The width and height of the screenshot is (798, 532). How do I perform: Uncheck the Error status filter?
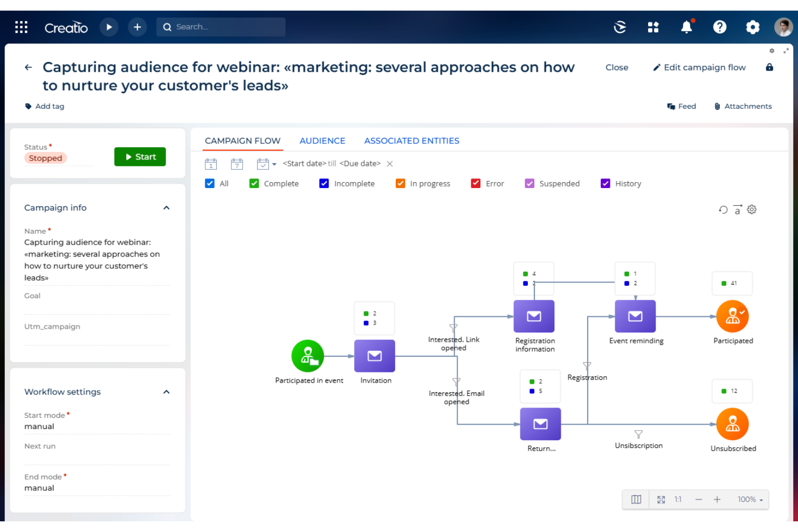tap(476, 183)
